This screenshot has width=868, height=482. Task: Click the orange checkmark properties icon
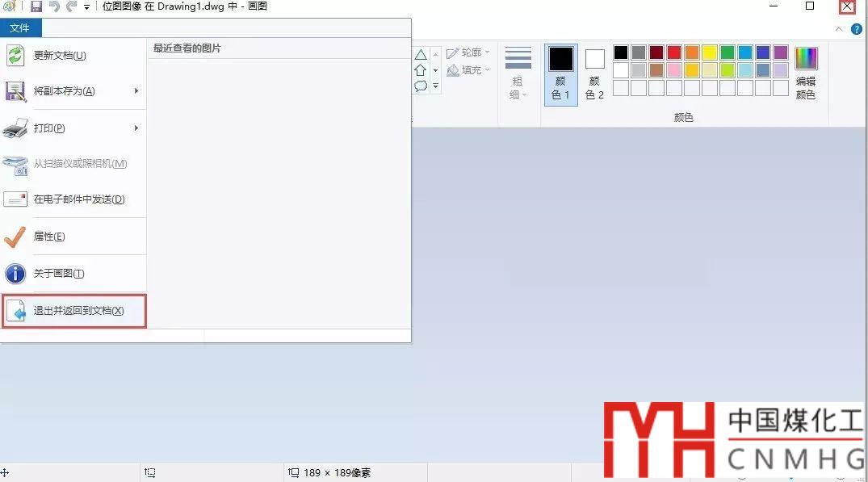pyautogui.click(x=15, y=237)
